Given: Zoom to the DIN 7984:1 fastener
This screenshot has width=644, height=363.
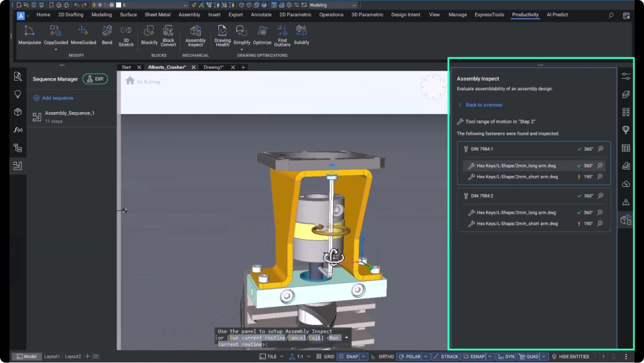Looking at the screenshot, I should [600, 149].
